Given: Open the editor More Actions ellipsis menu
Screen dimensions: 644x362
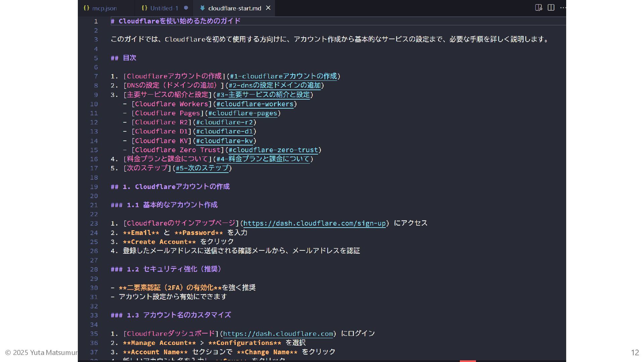Looking at the screenshot, I should (563, 8).
